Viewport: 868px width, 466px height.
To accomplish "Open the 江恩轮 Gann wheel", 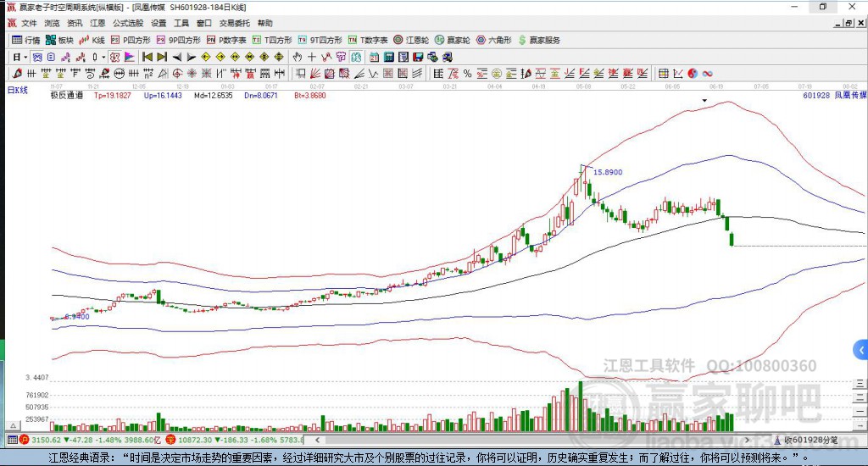I will pos(411,40).
